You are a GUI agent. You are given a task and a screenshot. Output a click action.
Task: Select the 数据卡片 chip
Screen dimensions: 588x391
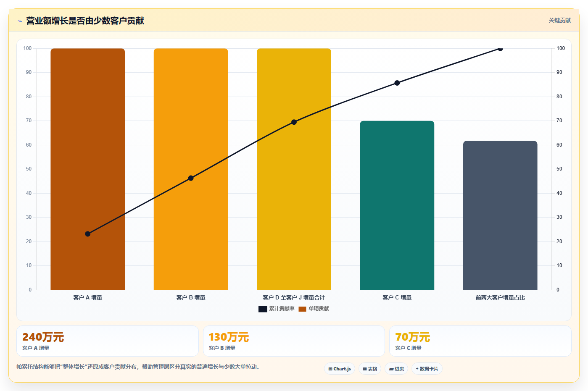[427, 369]
